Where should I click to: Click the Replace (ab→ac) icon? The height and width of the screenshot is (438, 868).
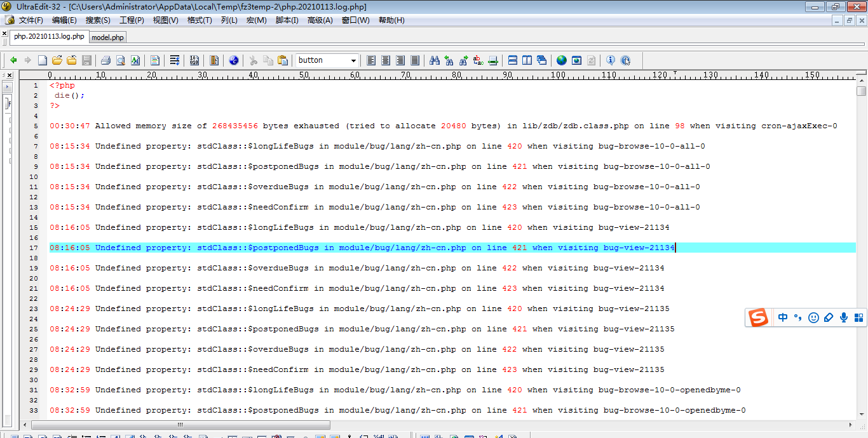478,60
